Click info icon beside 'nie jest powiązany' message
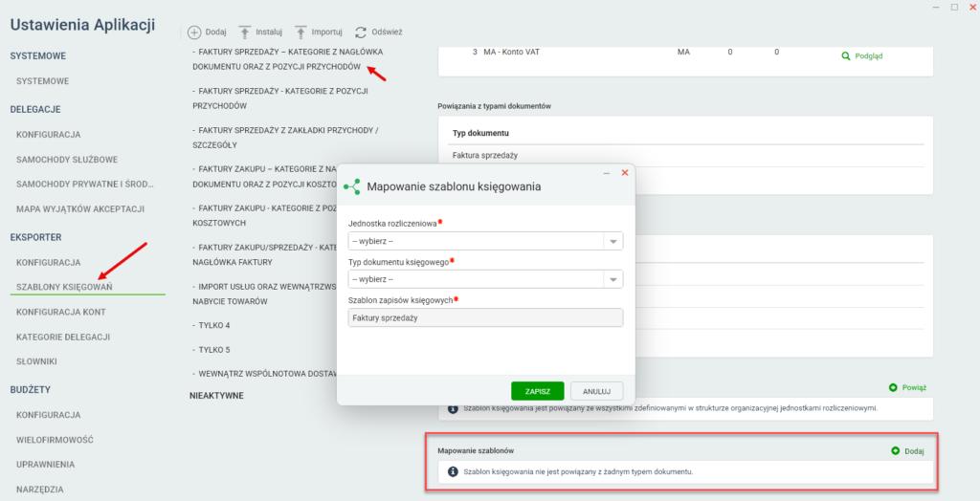This screenshot has height=501, width=980. tap(453, 472)
